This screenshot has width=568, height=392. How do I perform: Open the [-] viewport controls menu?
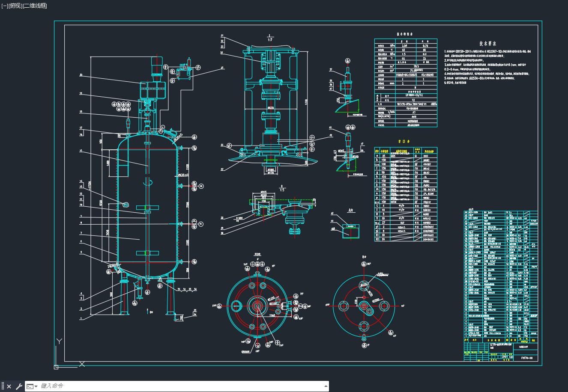point(5,6)
